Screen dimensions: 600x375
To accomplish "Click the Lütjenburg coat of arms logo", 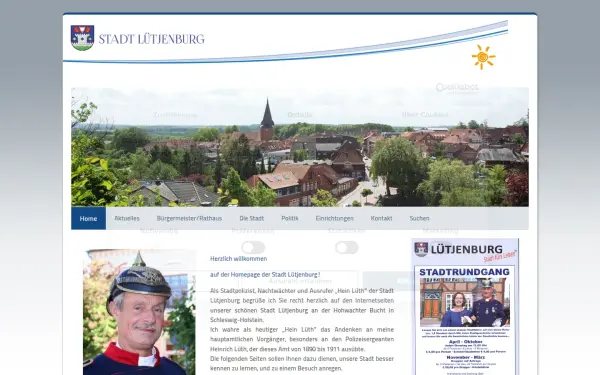I will point(82,38).
